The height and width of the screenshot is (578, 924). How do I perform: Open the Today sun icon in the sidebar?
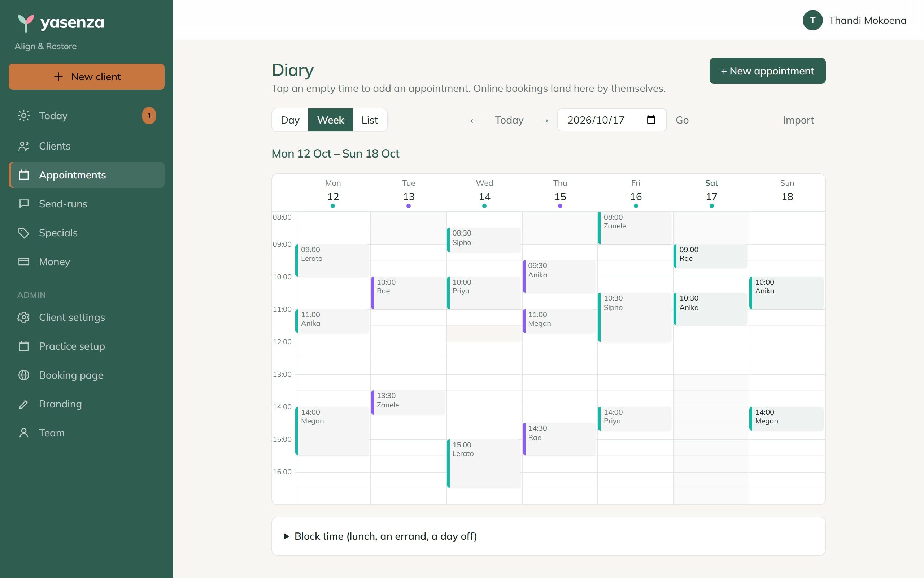pos(24,116)
